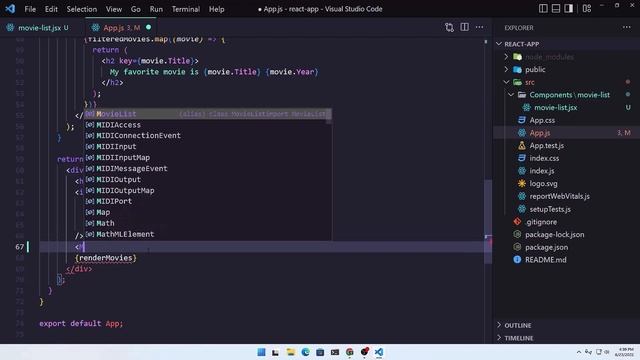Image resolution: width=640 pixels, height=360 pixels.
Task: Click the CSS icon beside App.css
Action: (x=522, y=120)
